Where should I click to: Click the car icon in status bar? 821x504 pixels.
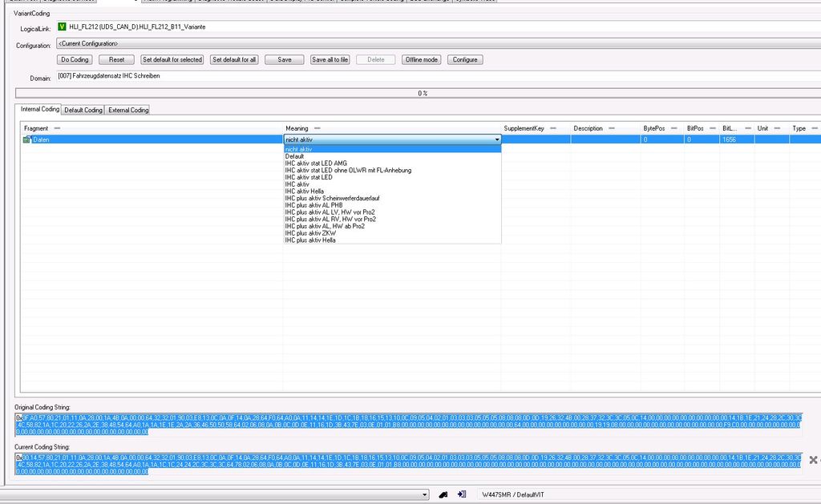(x=443, y=495)
